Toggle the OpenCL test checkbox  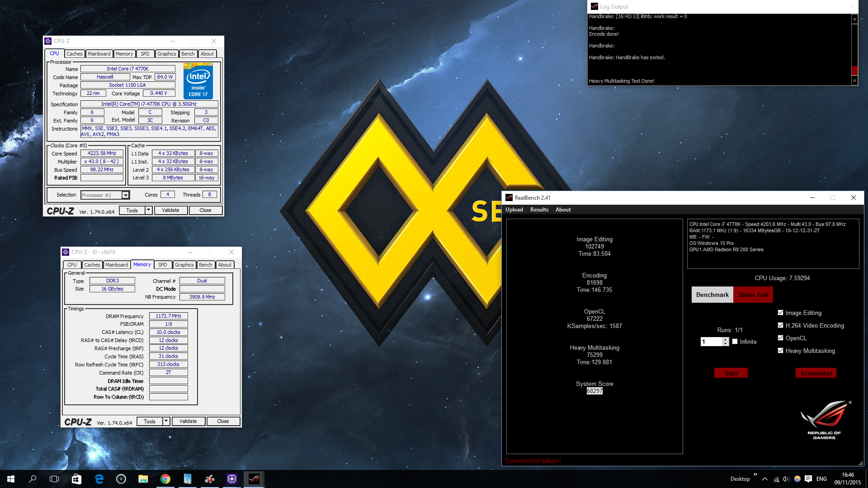[x=780, y=338]
